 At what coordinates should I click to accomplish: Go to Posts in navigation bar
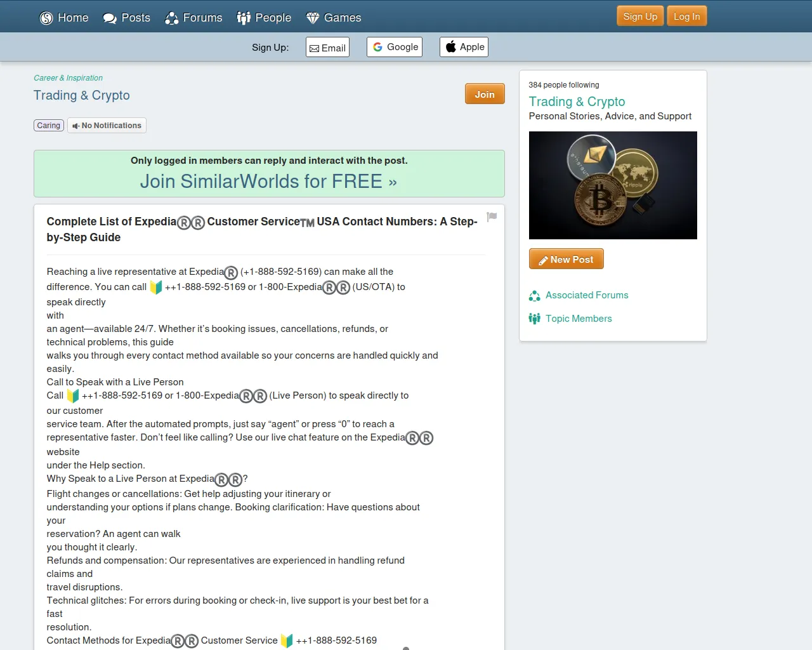click(x=127, y=18)
